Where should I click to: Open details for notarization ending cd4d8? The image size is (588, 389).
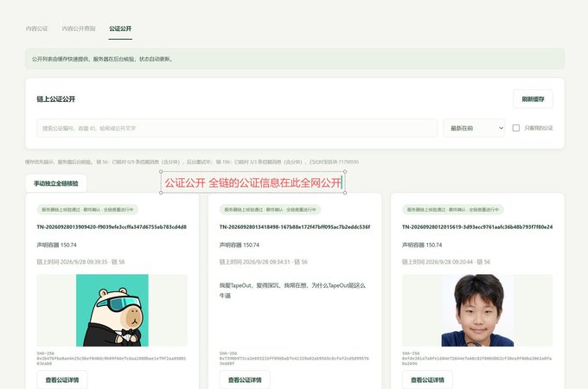click(62, 379)
